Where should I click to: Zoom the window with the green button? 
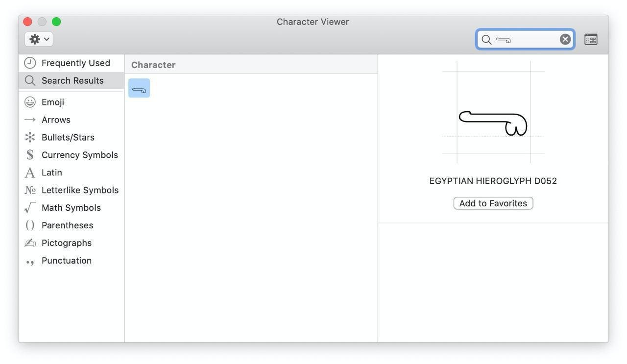coord(56,22)
